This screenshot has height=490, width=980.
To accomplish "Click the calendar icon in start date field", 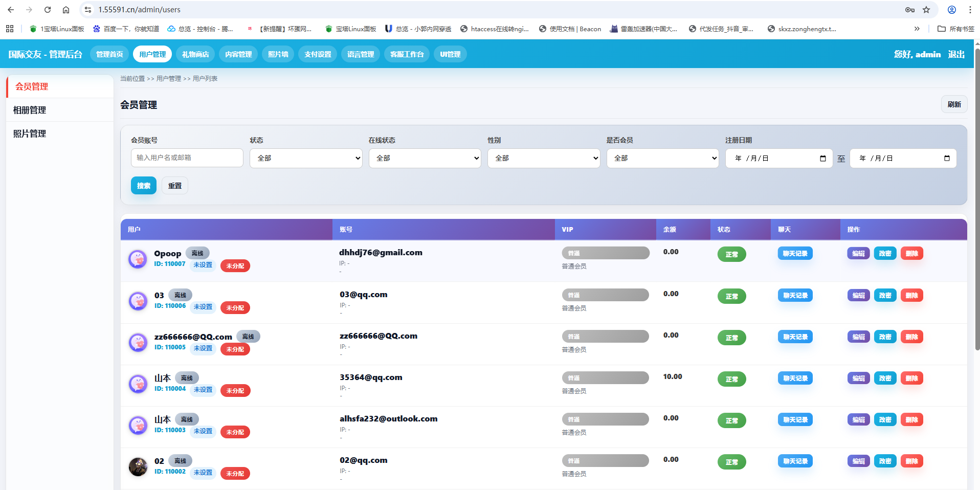I will coord(823,159).
